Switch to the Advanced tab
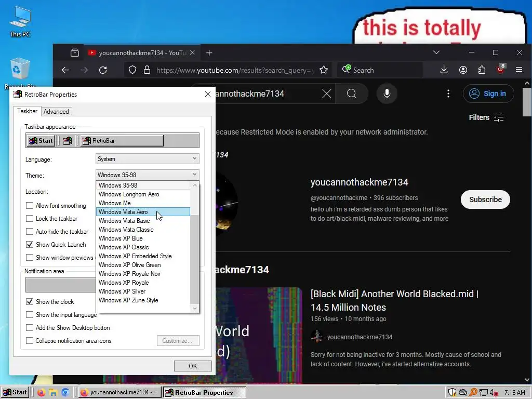Viewport: 532px width, 399px height. [x=56, y=112]
